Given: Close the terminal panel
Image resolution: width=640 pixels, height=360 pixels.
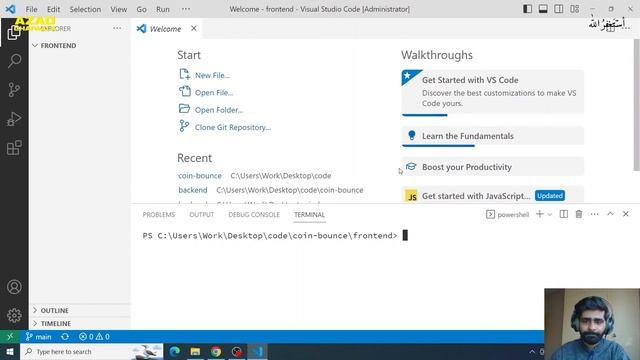Looking at the screenshot, I should (626, 214).
